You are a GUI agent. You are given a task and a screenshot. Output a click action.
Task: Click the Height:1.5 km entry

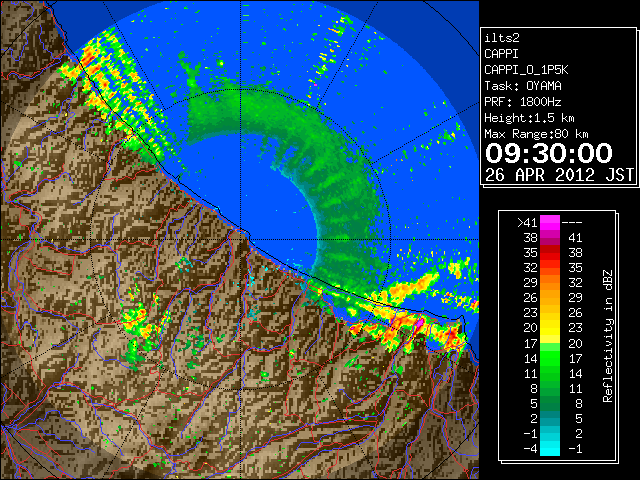529,118
